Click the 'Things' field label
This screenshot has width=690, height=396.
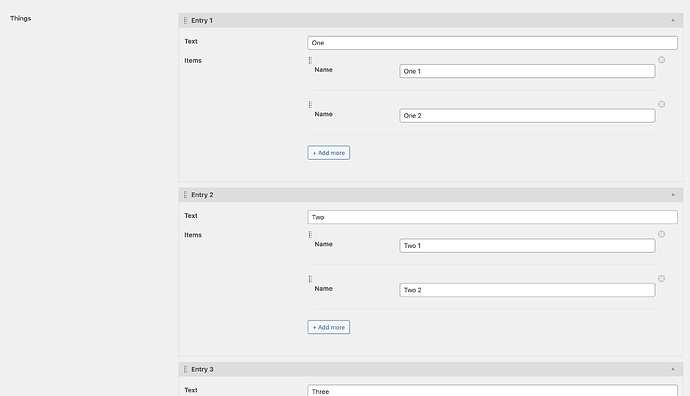21,18
